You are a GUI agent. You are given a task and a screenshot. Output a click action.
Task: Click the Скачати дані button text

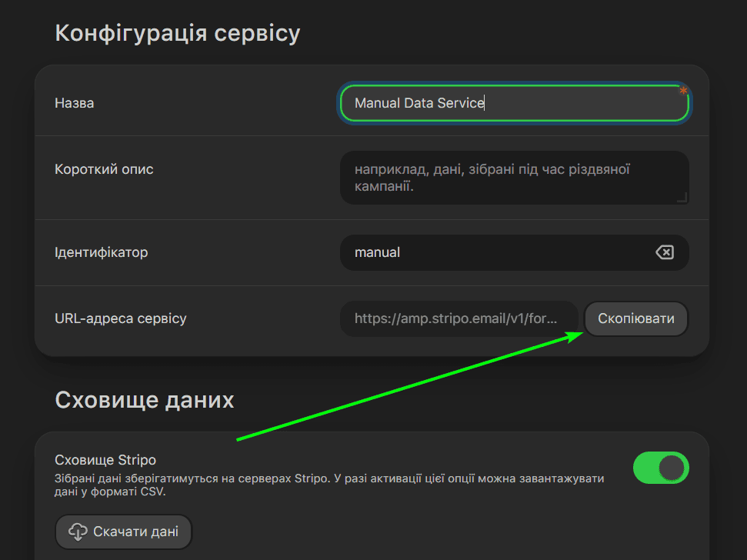pos(135,532)
